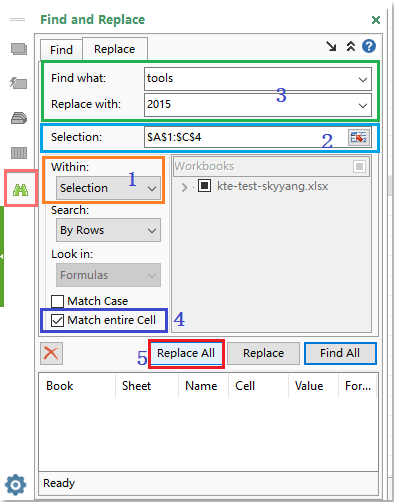The width and height of the screenshot is (394, 502).
Task: Open the Search By Rows dropdown
Action: (108, 230)
